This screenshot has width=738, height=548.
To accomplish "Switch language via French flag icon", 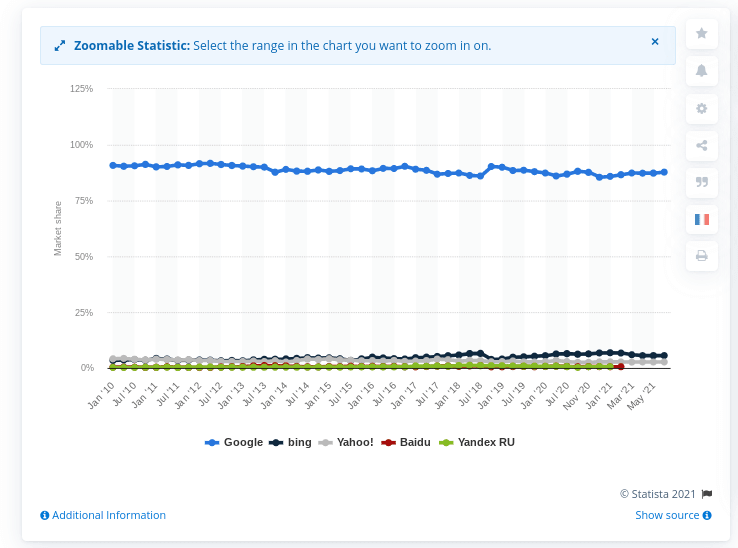I will pyautogui.click(x=701, y=219).
